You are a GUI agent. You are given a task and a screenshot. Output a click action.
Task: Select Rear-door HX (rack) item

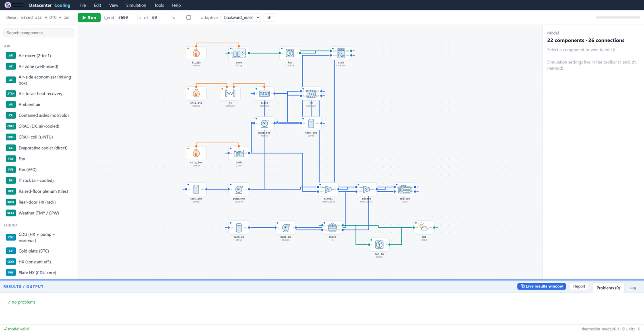click(x=38, y=202)
